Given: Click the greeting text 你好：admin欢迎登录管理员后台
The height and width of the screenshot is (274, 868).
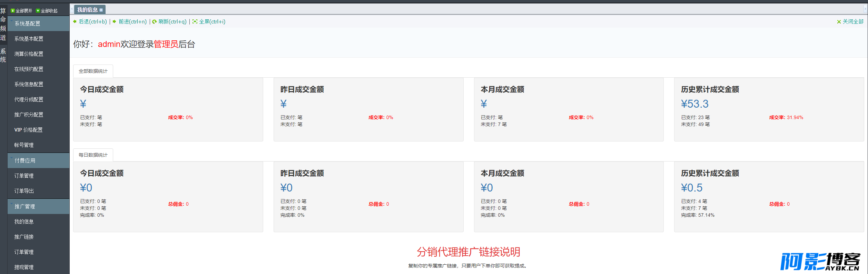Looking at the screenshot, I should point(134,44).
